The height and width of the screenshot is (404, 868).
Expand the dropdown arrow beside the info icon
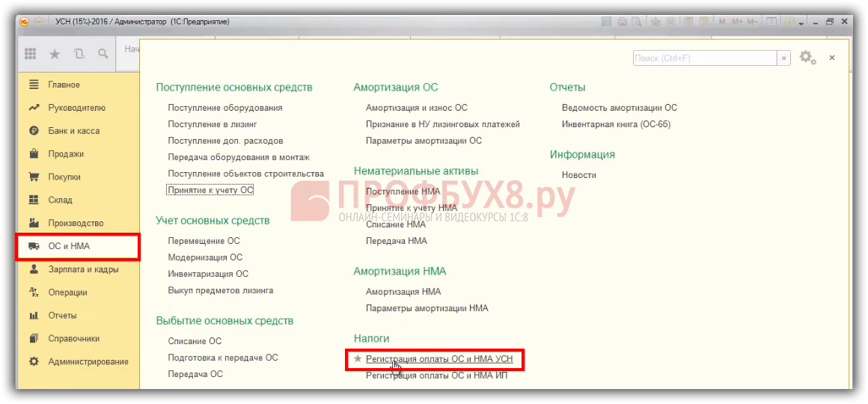click(801, 22)
